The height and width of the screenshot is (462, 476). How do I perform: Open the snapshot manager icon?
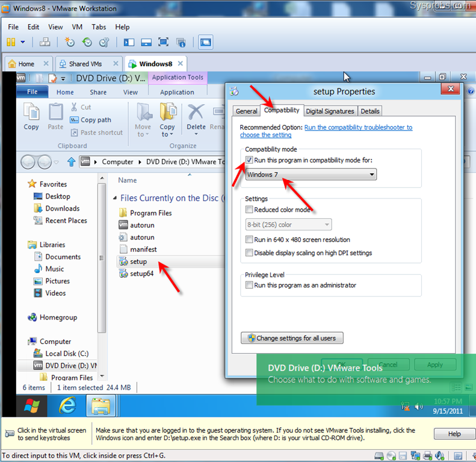coord(105,42)
